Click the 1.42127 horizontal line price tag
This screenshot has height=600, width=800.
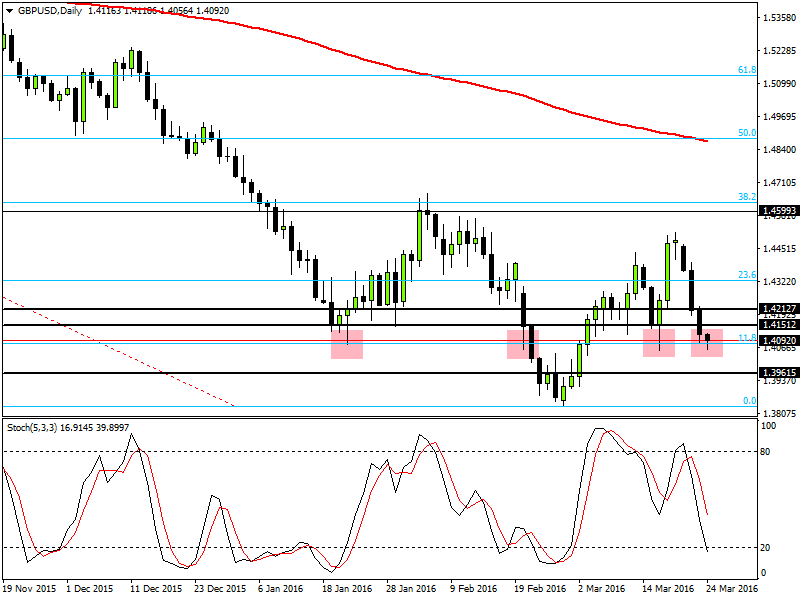pyautogui.click(x=779, y=309)
